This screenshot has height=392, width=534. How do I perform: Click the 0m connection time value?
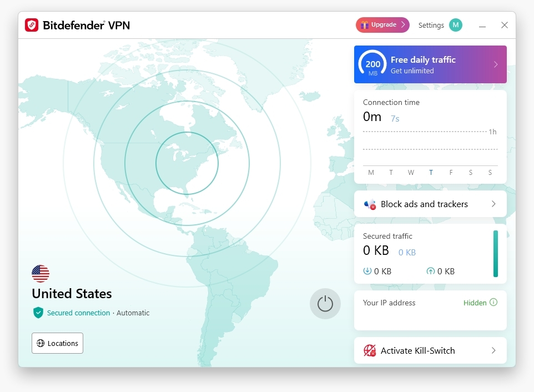[x=372, y=117]
